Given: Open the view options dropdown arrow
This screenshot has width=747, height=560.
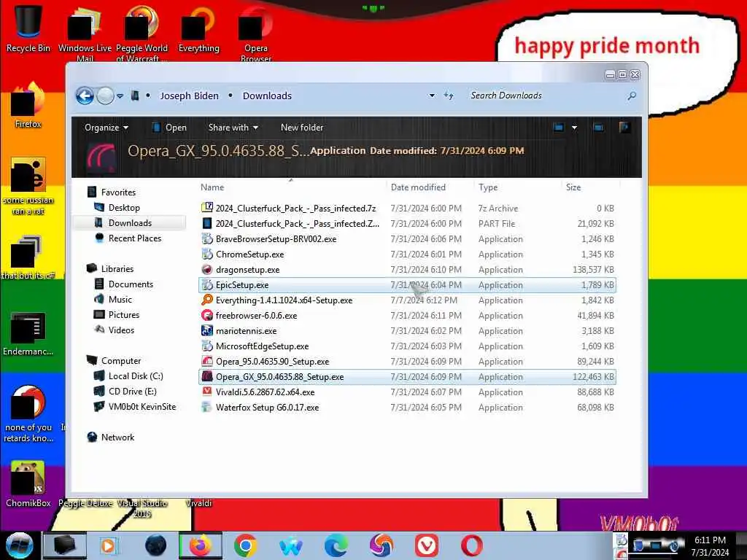Looking at the screenshot, I should pyautogui.click(x=574, y=128).
